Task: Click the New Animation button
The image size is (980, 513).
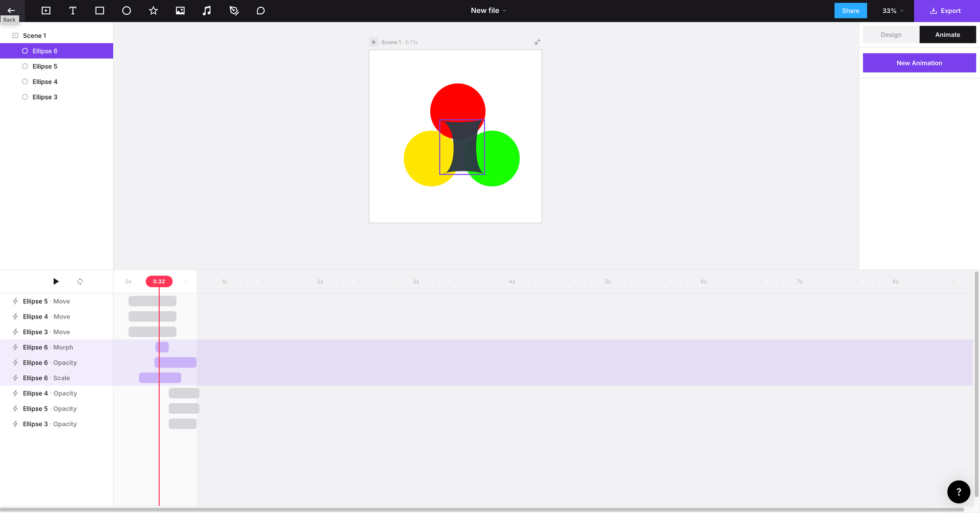Action: click(x=919, y=63)
